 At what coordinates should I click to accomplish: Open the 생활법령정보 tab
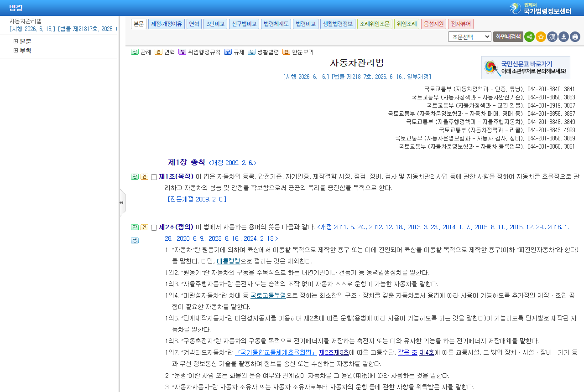(338, 24)
